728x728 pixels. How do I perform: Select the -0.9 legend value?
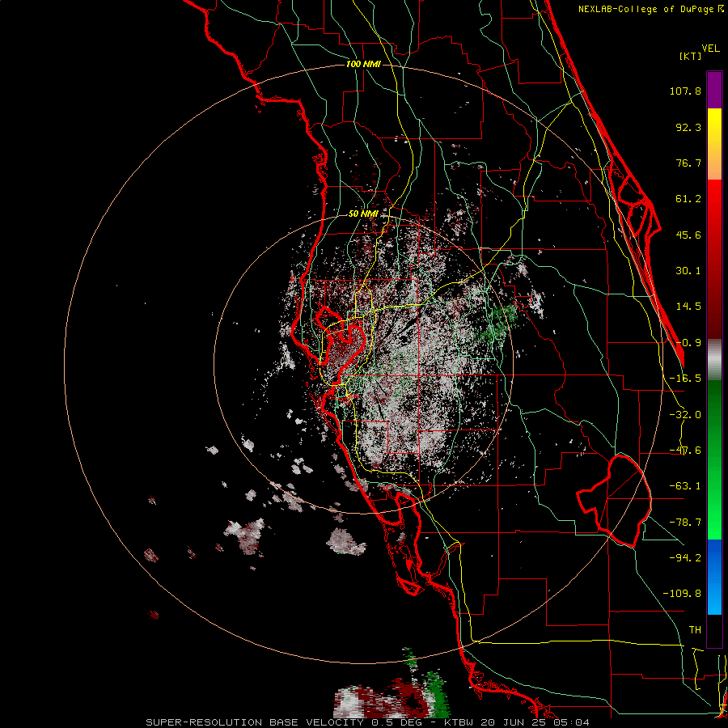coord(688,343)
